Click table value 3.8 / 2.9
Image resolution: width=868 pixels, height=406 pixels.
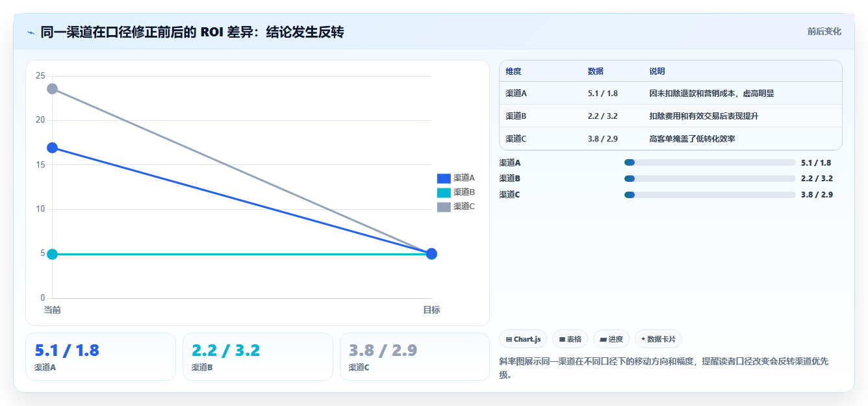(x=602, y=139)
